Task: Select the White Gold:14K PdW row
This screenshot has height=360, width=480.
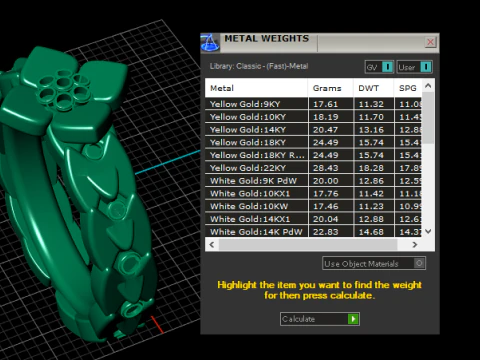Action: (313, 231)
